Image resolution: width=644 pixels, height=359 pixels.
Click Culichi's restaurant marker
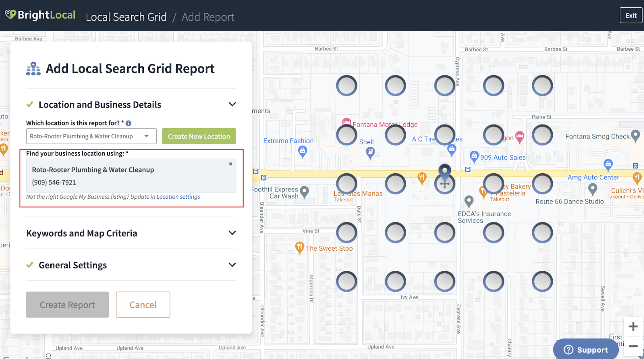point(637,178)
